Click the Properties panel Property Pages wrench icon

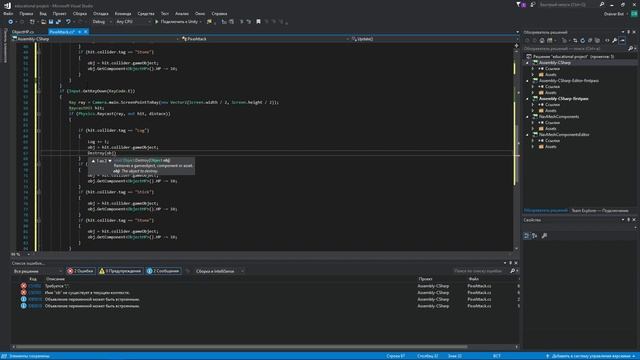coord(544,236)
